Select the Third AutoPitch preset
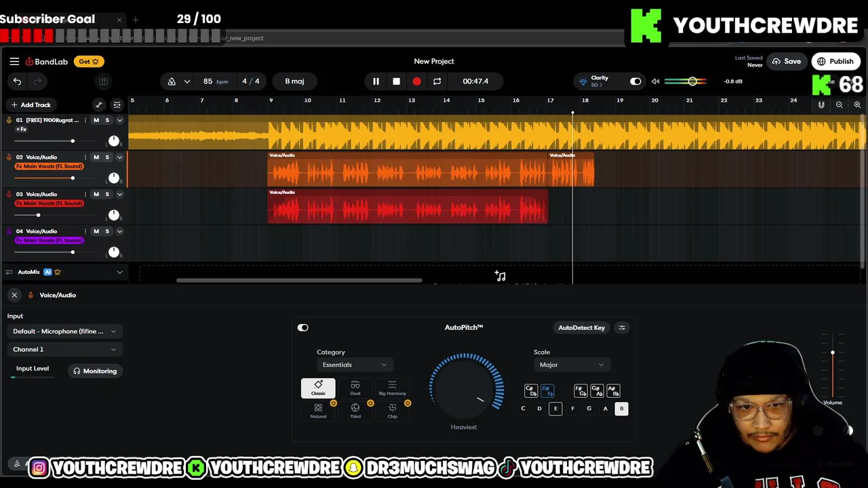The width and height of the screenshot is (868, 488). [x=355, y=411]
